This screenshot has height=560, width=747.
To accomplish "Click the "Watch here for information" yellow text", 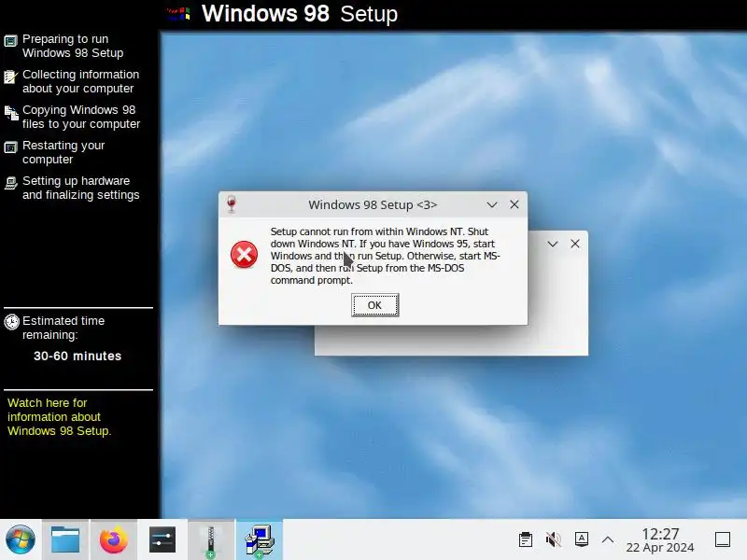I will [59, 416].
